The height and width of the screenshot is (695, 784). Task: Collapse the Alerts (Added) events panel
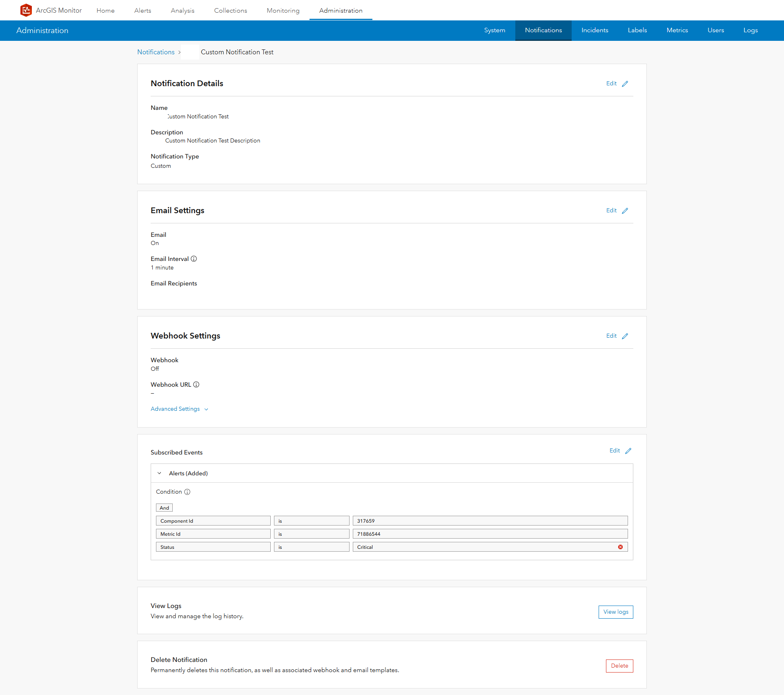pyautogui.click(x=159, y=473)
